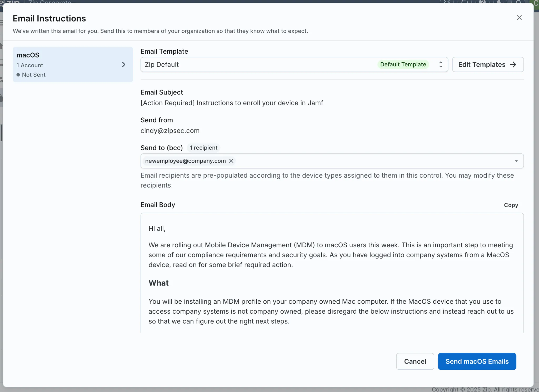Open the Email Template Zip Default dropdown
This screenshot has height=392, width=539.
258,64
